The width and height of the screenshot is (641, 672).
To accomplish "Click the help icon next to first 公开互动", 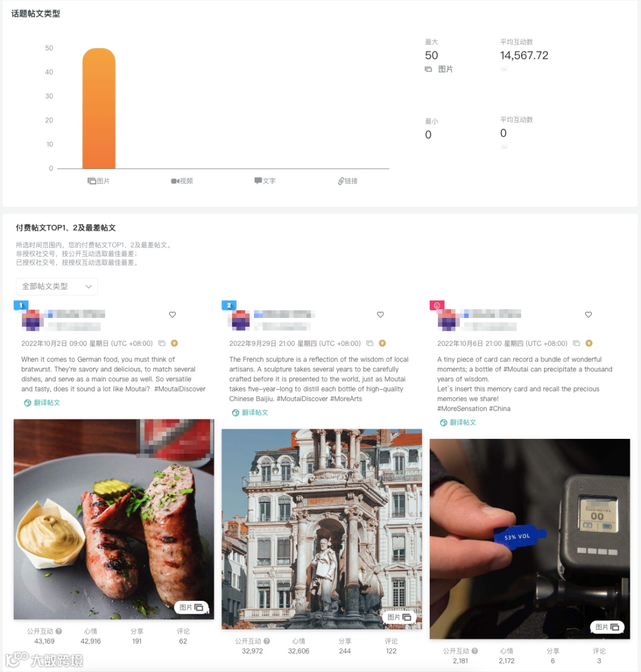I will coord(59,631).
